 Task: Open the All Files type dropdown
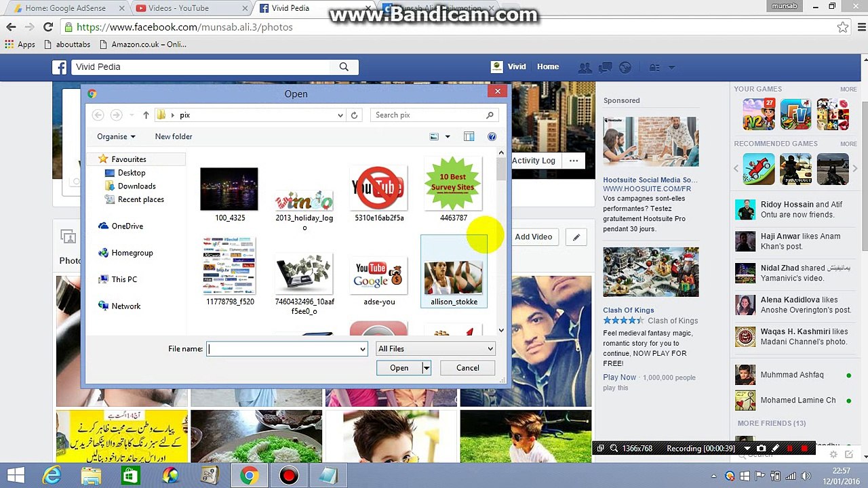pos(490,349)
